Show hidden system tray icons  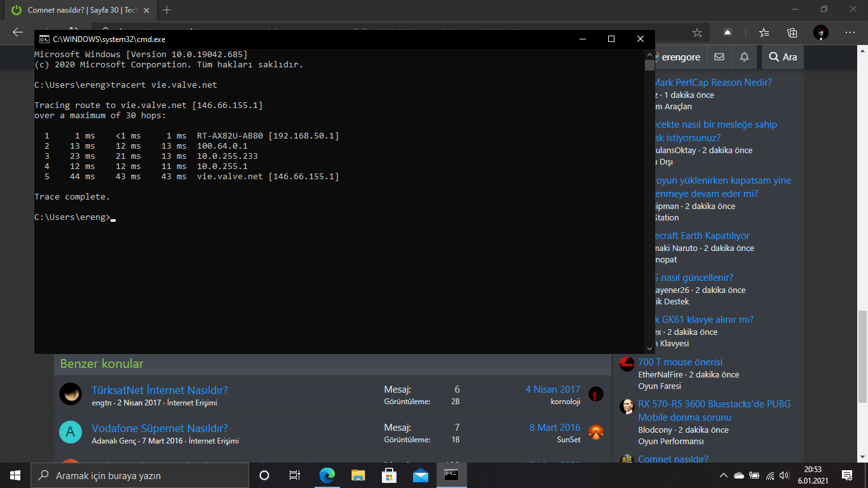click(x=723, y=475)
